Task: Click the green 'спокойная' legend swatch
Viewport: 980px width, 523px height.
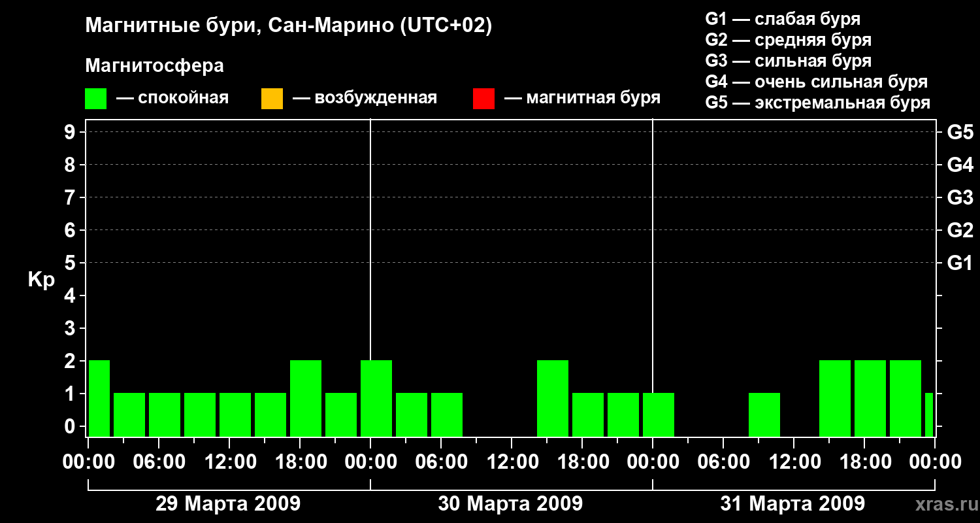Action: point(96,99)
